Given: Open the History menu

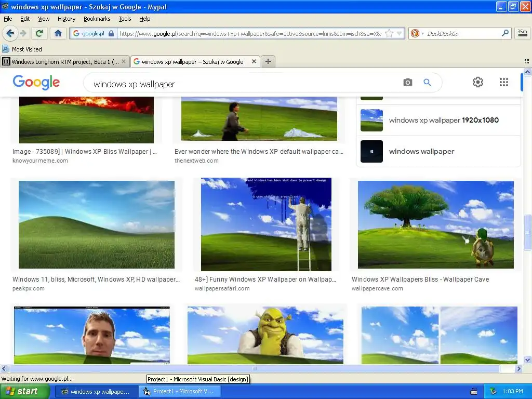Looking at the screenshot, I should click(66, 19).
